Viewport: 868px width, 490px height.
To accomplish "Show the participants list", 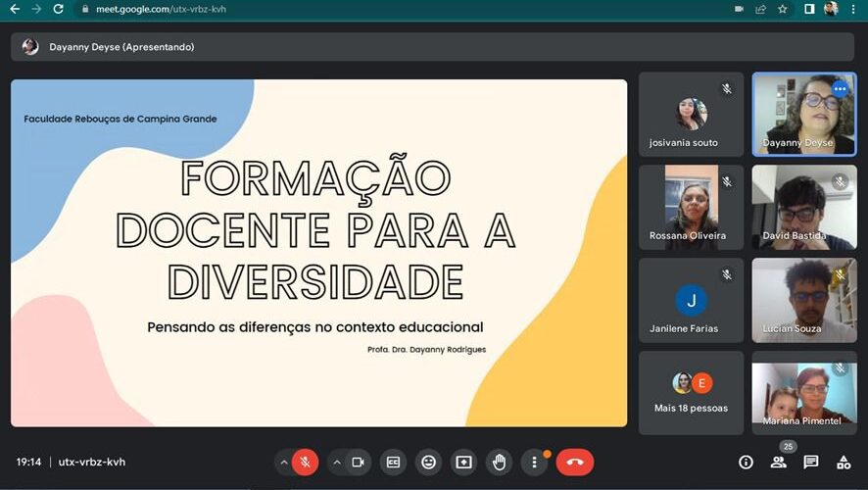I will pos(779,462).
